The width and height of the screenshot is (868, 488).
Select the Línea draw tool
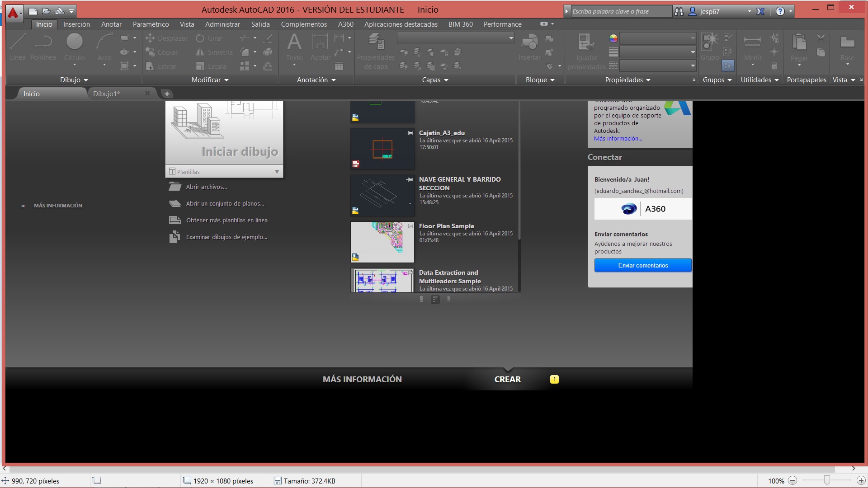[18, 47]
